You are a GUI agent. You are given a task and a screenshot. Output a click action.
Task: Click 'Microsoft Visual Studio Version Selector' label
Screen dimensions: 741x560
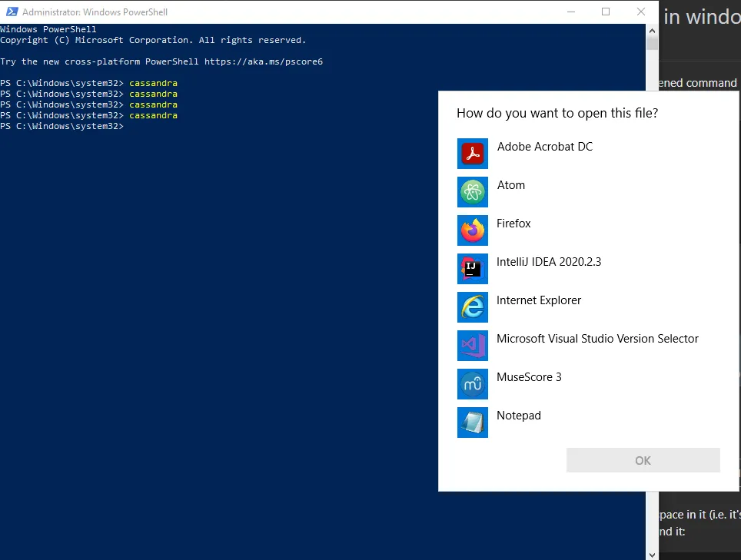(597, 339)
